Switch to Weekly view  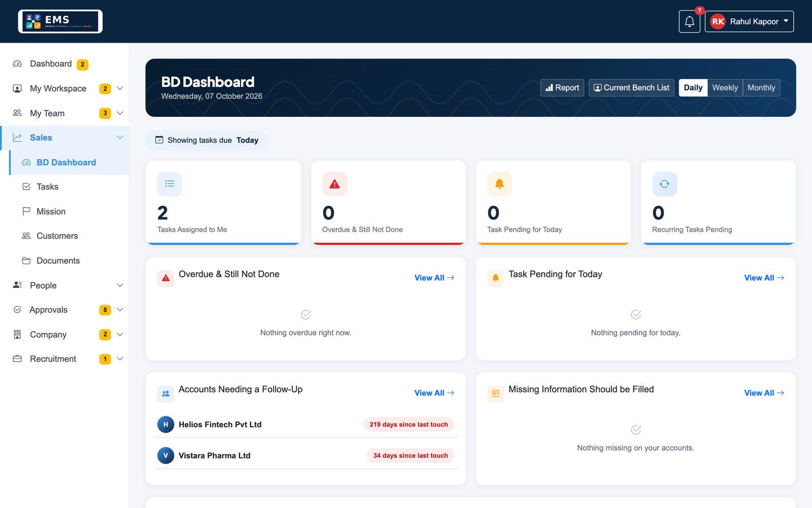[x=725, y=87]
